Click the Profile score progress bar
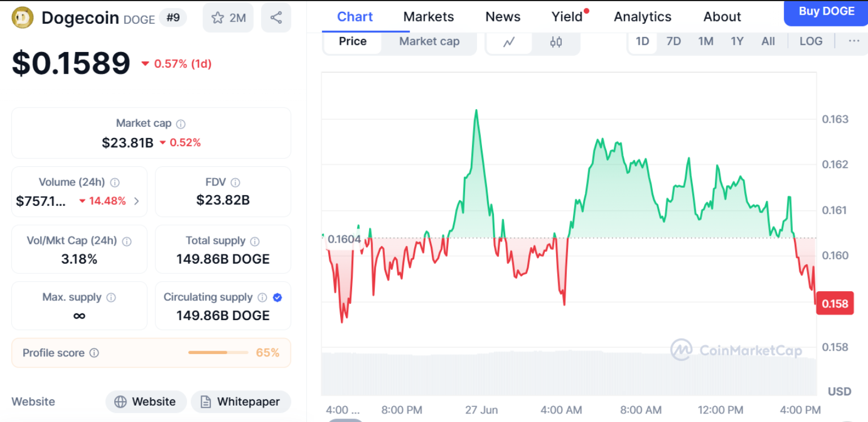The image size is (868, 422). 218,352
